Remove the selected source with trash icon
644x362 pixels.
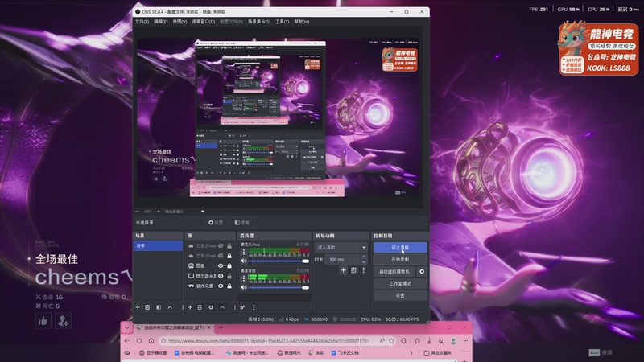(200, 307)
